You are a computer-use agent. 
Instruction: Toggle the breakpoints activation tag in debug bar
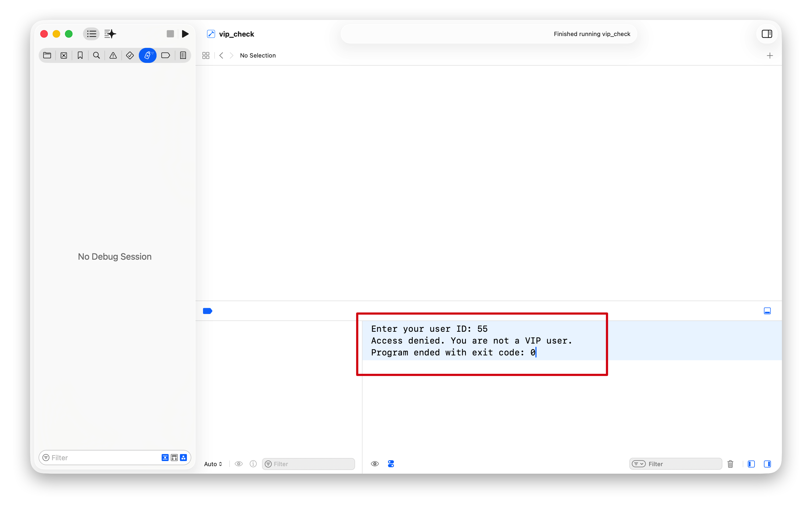(x=207, y=311)
